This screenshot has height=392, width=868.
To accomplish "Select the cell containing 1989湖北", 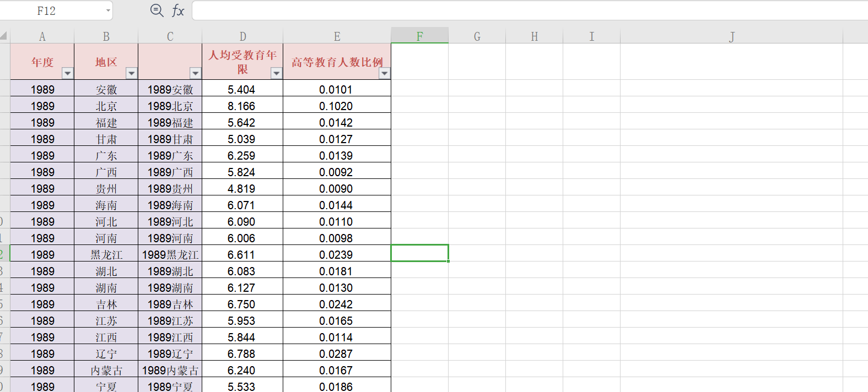I will click(170, 271).
